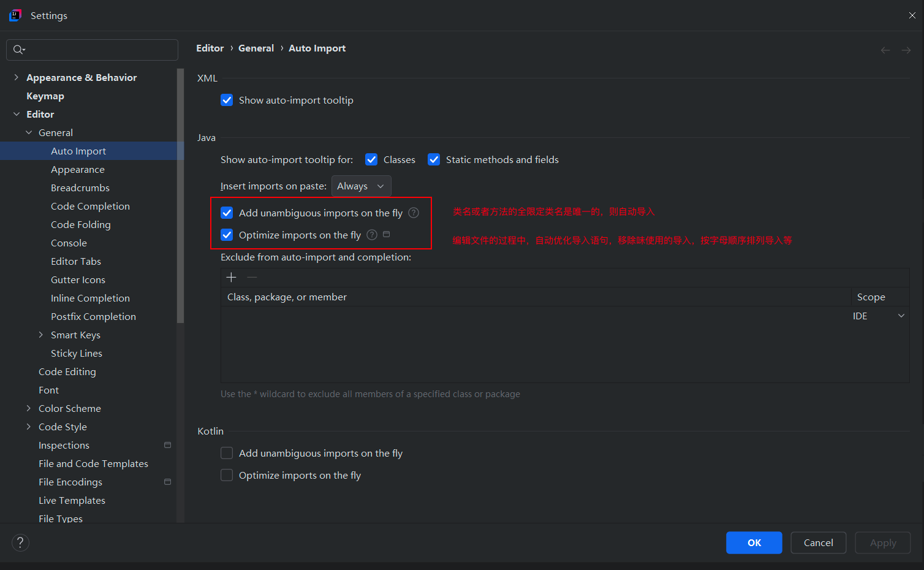Collapse the Editor tree node
This screenshot has width=924, height=570.
pyautogui.click(x=17, y=114)
